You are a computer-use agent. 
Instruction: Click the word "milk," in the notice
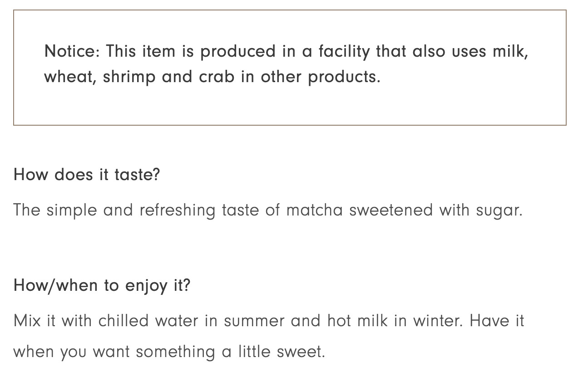tap(510, 51)
